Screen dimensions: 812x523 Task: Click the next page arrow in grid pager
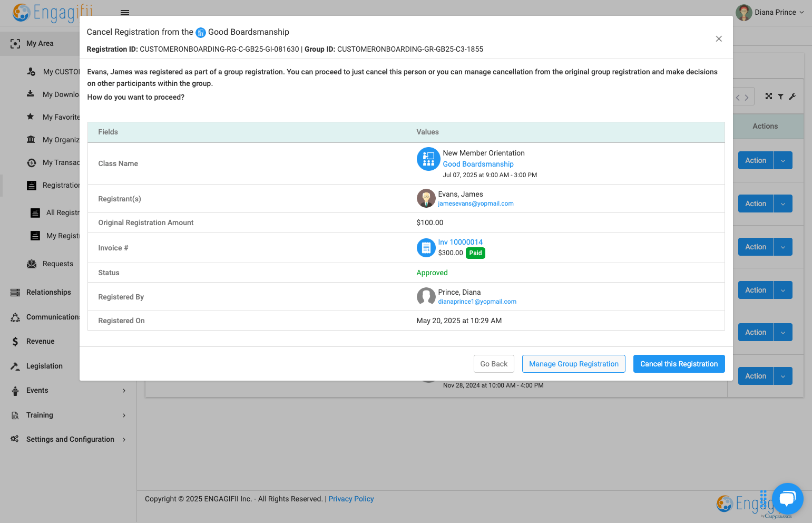(x=747, y=98)
